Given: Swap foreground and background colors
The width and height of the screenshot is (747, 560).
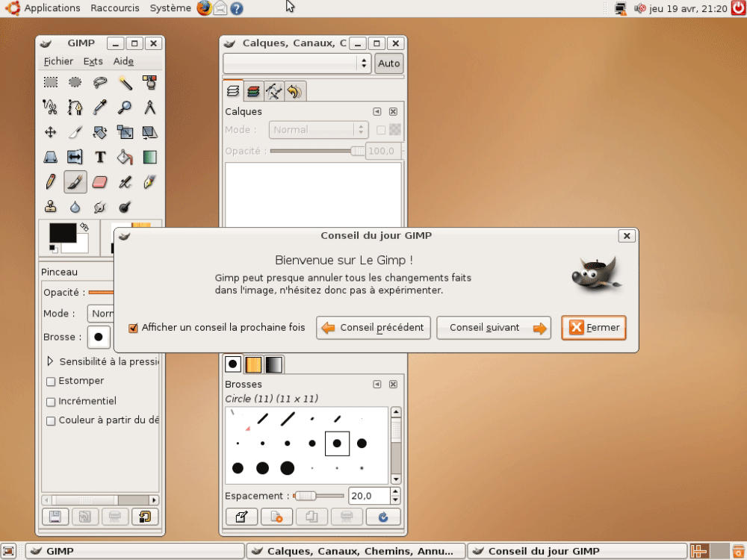Looking at the screenshot, I should 84,227.
